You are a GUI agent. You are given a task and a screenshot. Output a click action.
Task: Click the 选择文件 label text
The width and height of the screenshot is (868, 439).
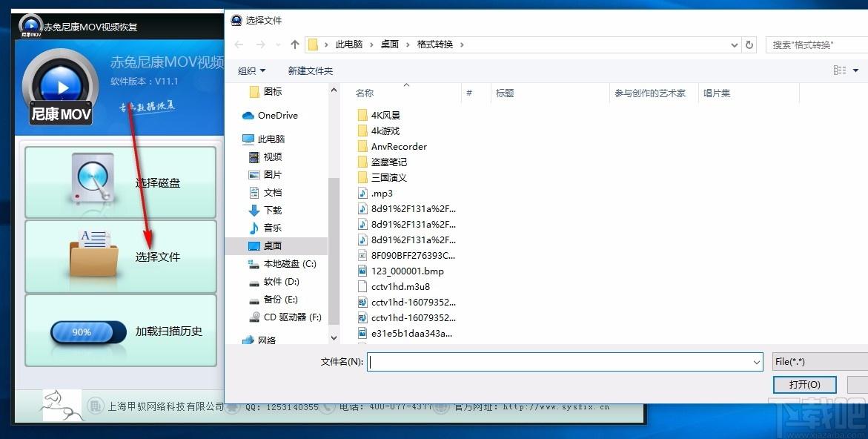coord(158,257)
